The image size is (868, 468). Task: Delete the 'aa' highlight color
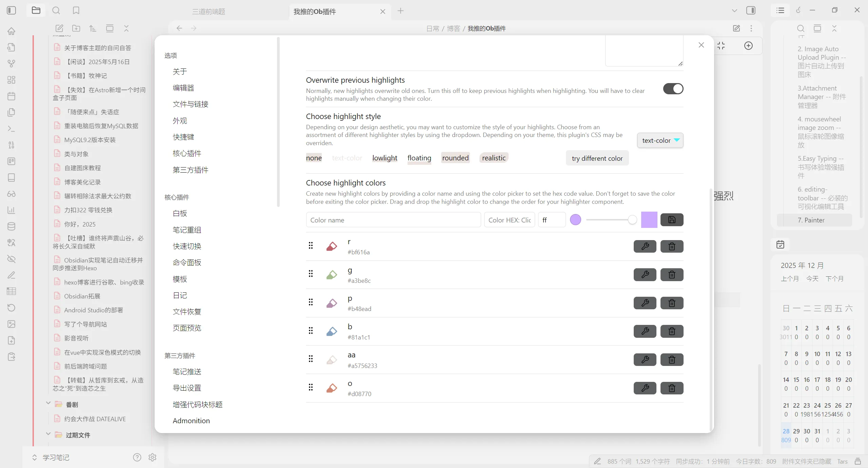pos(672,359)
